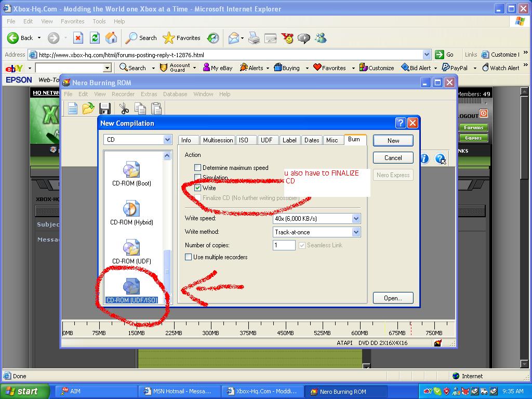This screenshot has width=532, height=399.
Task: Click the blue info icon in Nero toolbar
Action: click(424, 158)
